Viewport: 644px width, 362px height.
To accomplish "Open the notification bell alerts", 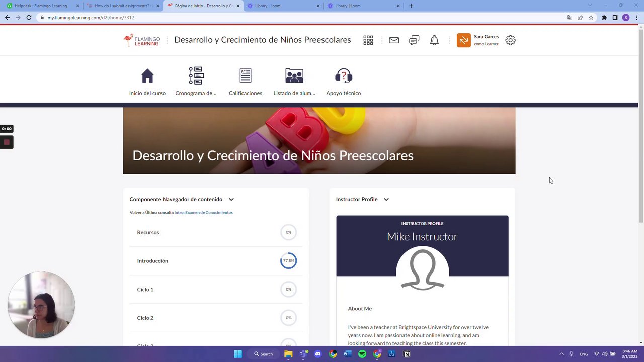I will 434,40.
